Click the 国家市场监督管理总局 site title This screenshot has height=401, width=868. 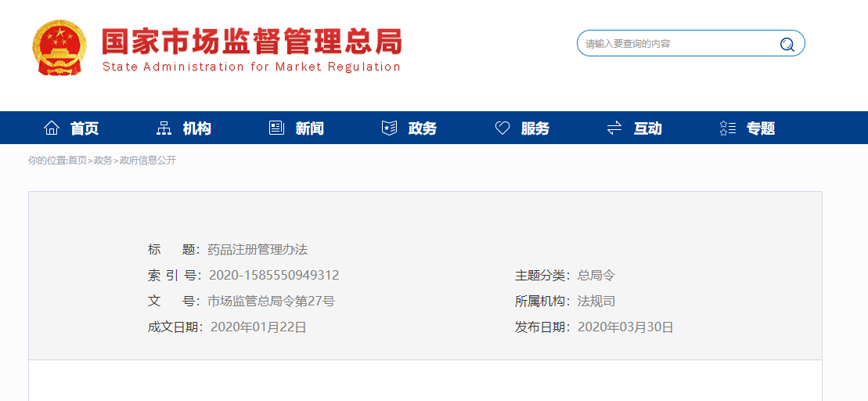point(252,41)
